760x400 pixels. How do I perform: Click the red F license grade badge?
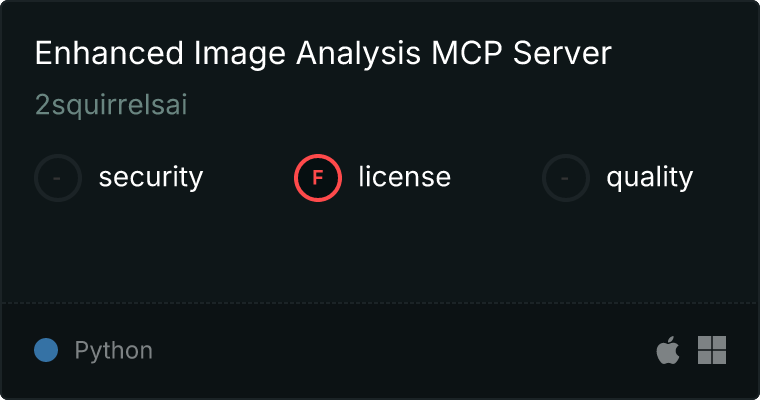click(x=318, y=178)
